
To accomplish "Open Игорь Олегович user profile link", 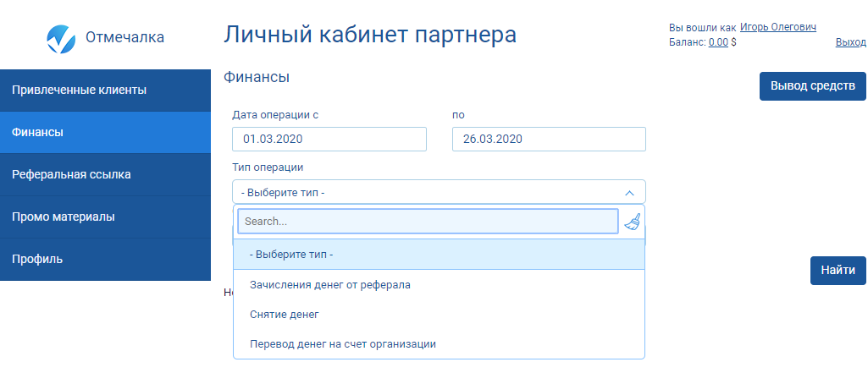I will click(777, 27).
